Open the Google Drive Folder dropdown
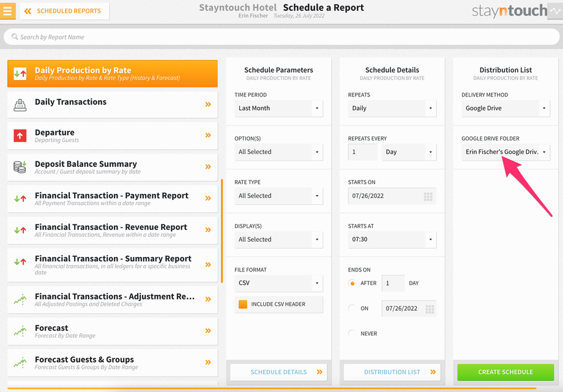563x392 pixels. coord(505,152)
